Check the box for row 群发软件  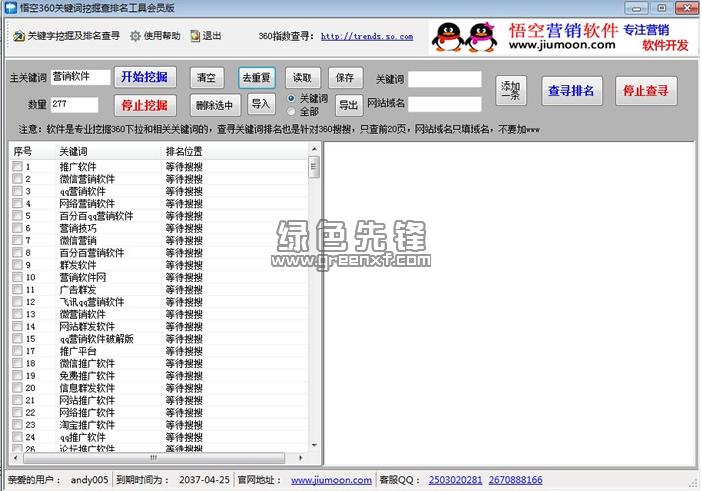(x=17, y=265)
